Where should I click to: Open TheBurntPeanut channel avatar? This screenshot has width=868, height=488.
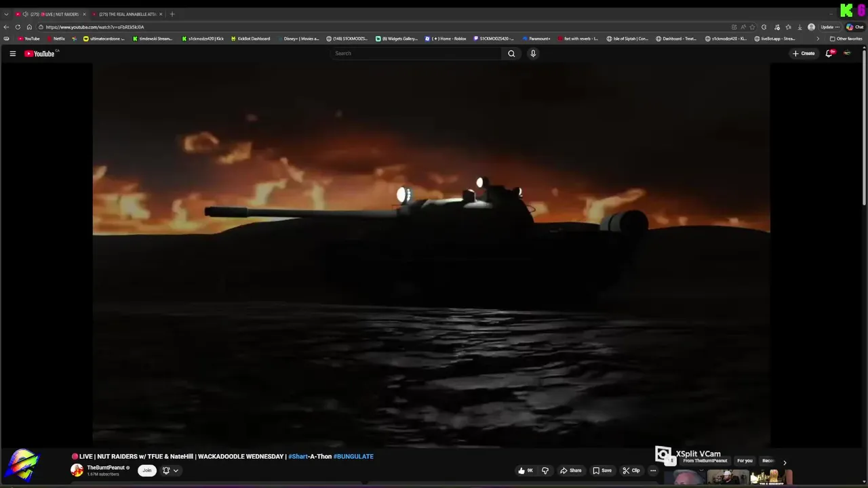tap(77, 470)
